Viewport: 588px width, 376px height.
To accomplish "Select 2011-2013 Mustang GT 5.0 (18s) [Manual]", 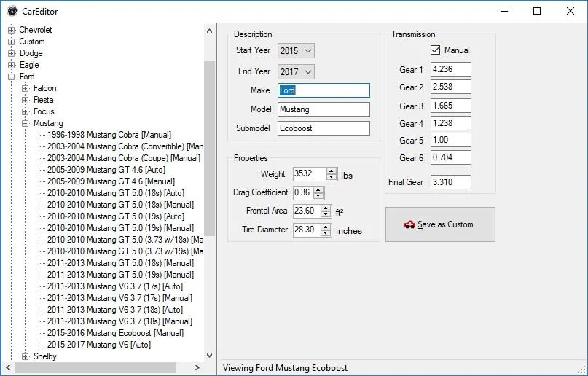I will (120, 263).
